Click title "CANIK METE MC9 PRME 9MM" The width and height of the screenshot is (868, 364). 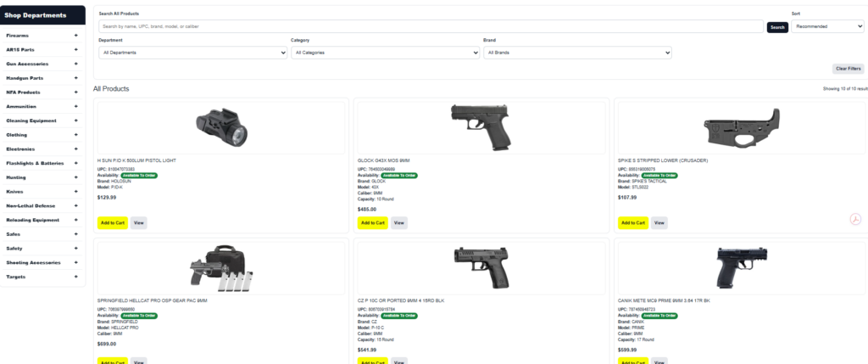663,301
